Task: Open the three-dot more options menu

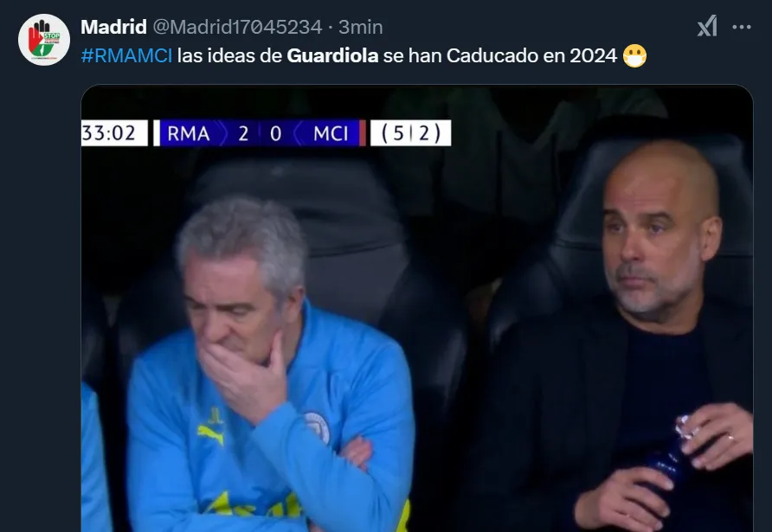Action: pos(742,27)
